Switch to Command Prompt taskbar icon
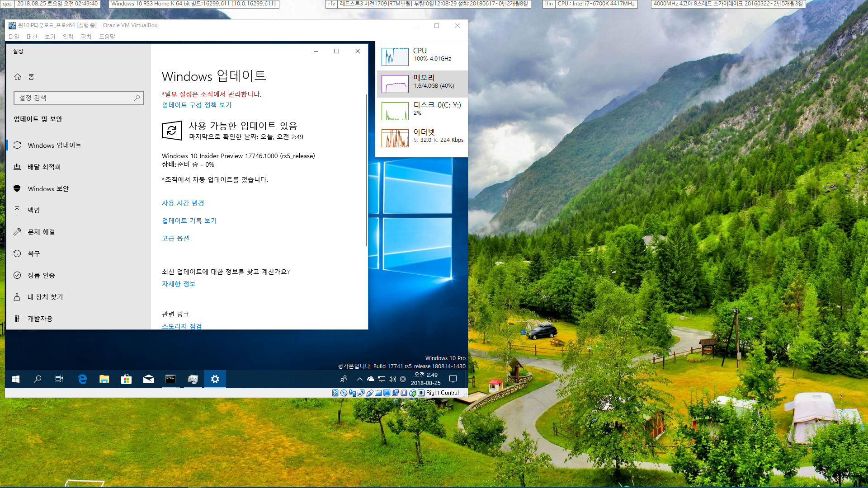This screenshot has width=868, height=488. [x=170, y=379]
